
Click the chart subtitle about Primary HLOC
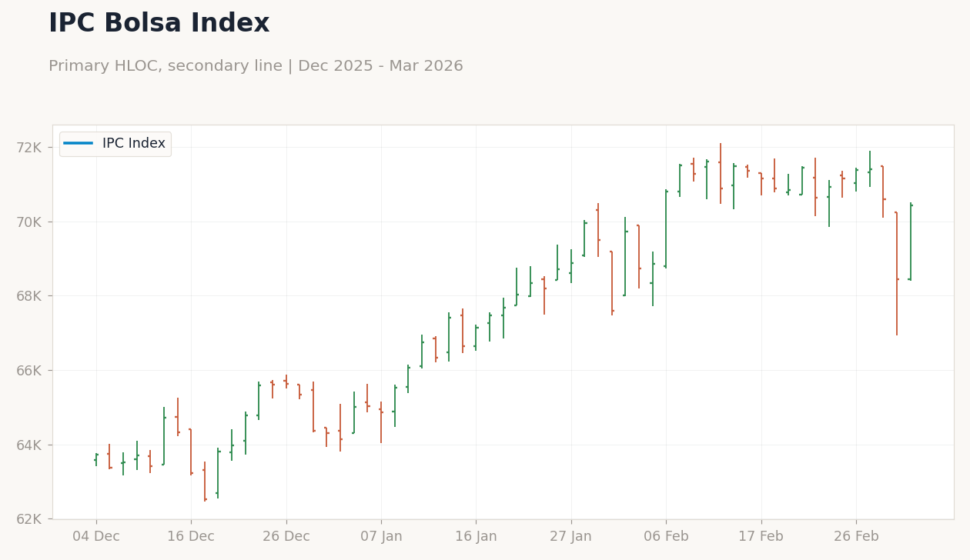(x=256, y=66)
